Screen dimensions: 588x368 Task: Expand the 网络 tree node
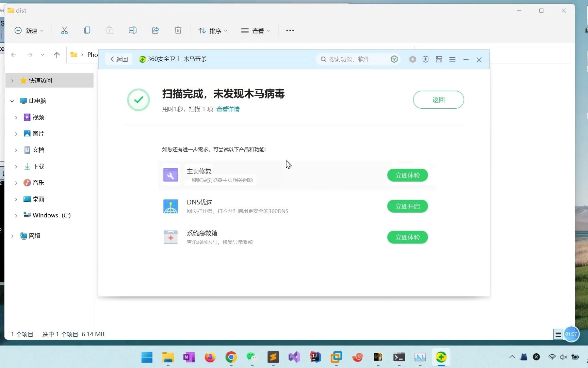(12, 236)
